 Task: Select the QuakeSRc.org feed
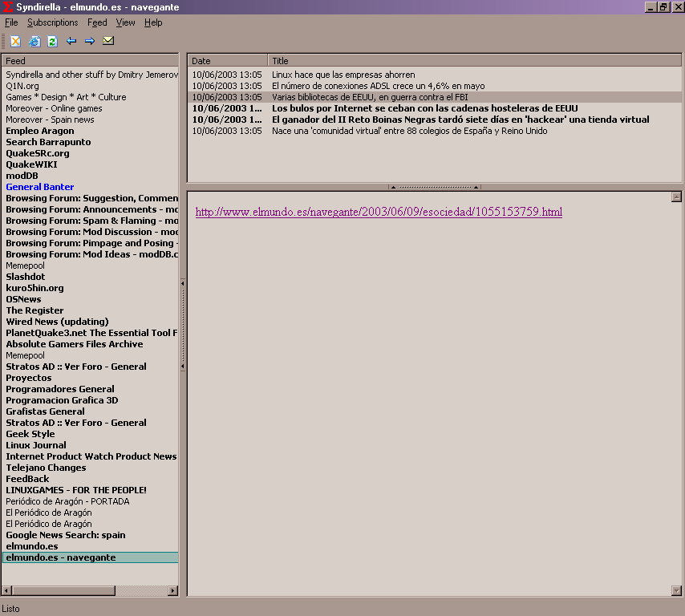point(91,153)
